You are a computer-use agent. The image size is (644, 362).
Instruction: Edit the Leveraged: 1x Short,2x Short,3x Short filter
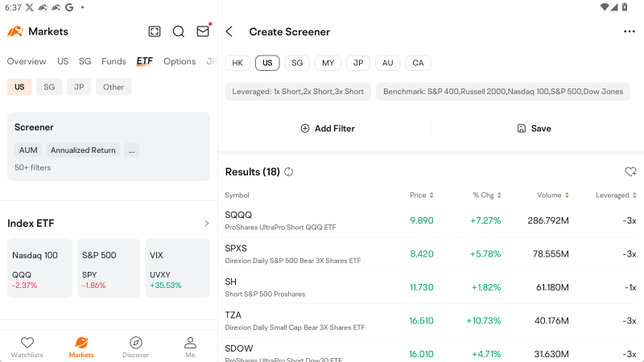[x=298, y=92]
